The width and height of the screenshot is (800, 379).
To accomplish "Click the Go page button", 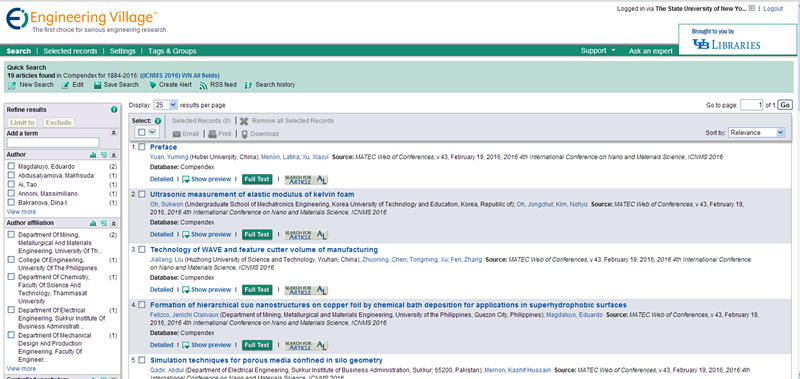I will (785, 105).
